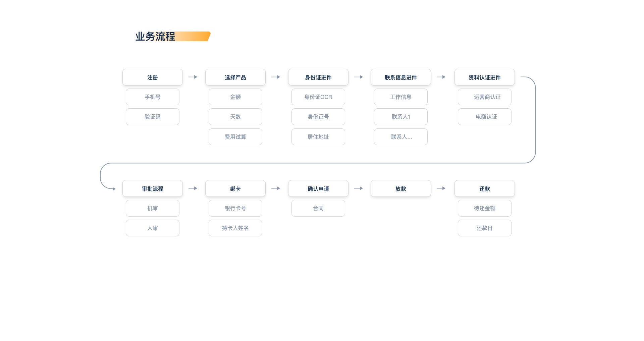
Task: Select the 机审 item
Action: point(153,208)
